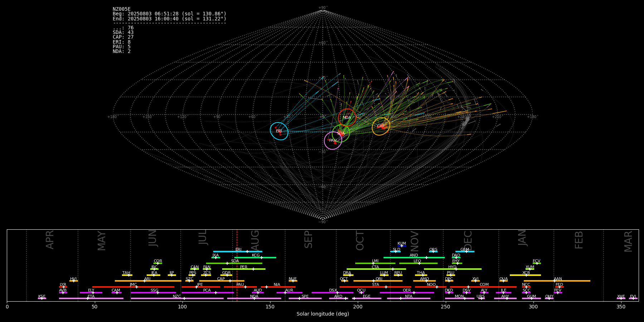The image size is (644, 322).
Task: Click the APR month label
Action: [50, 240]
